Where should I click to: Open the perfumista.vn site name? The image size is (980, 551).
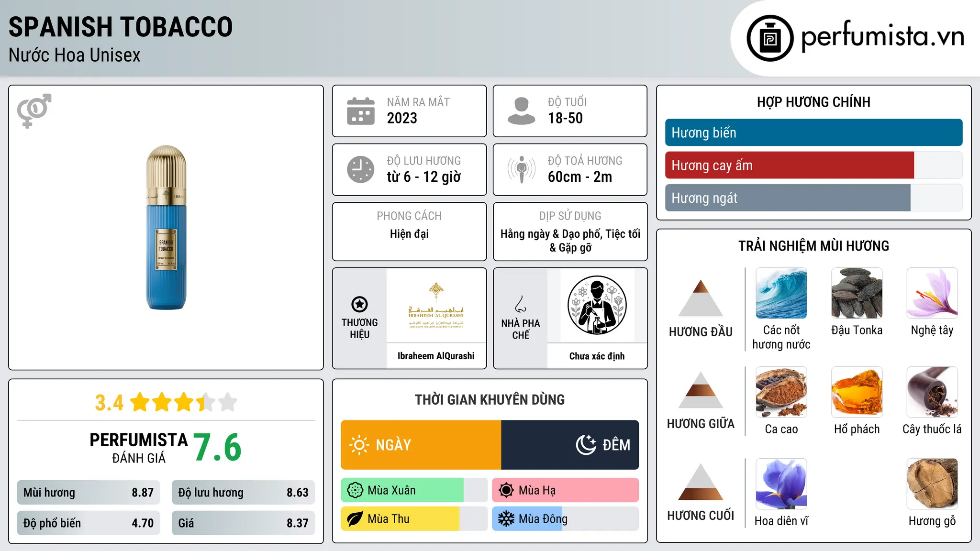point(883,37)
